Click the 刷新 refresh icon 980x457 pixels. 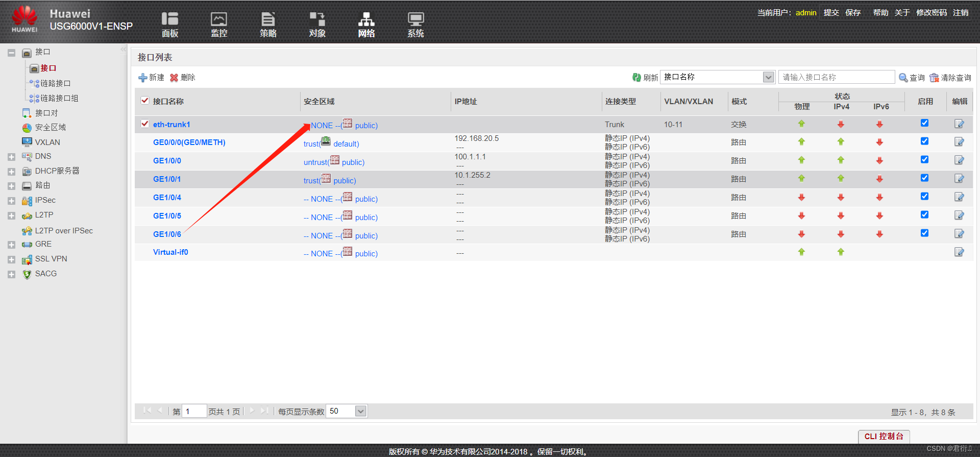coord(636,77)
